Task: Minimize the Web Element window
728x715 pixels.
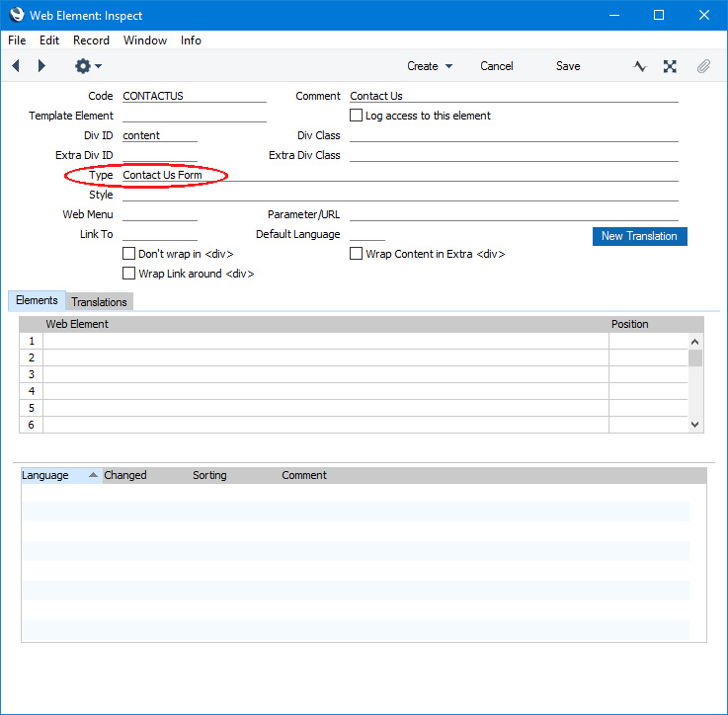Action: coord(614,16)
